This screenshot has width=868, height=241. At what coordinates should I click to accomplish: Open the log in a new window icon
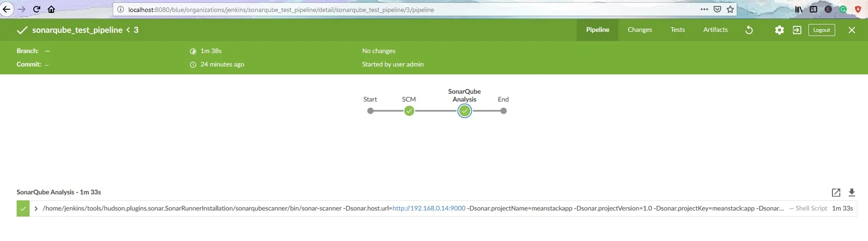pos(836,193)
